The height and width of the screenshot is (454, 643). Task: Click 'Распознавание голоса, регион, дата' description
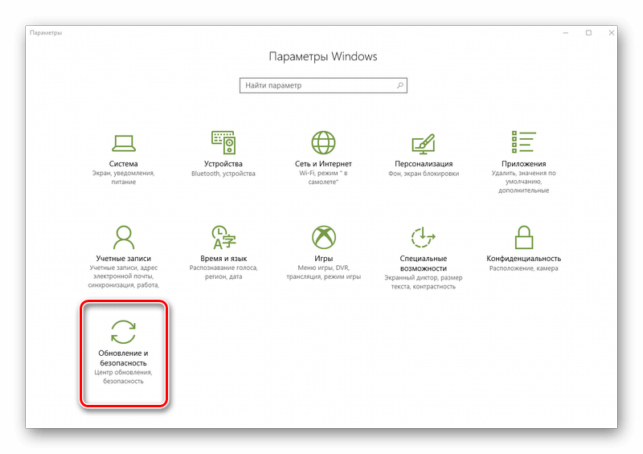click(223, 272)
